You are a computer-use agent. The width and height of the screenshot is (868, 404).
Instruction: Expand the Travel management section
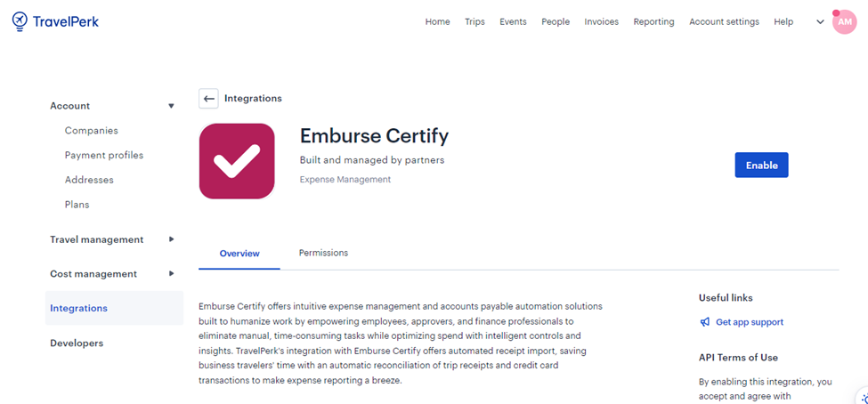point(171,239)
